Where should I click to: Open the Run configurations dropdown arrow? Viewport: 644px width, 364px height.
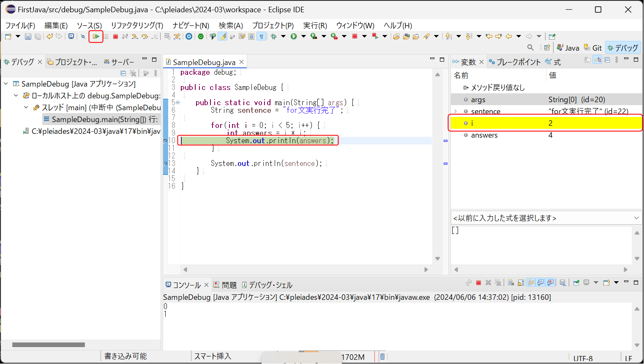point(303,36)
